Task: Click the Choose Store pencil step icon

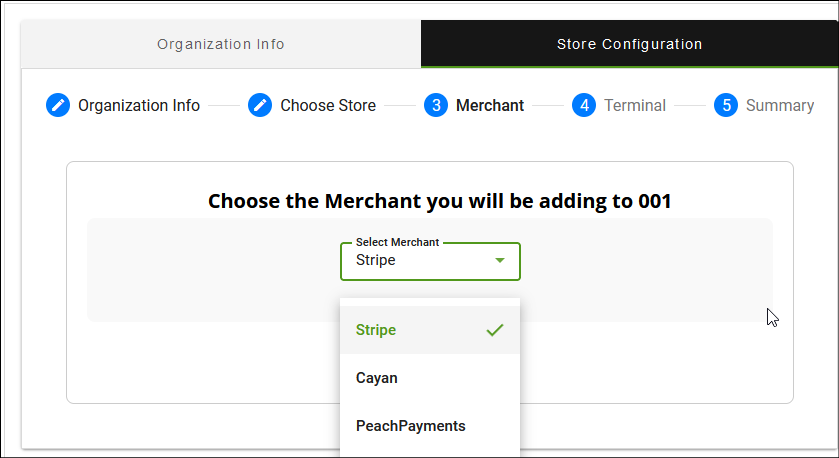Action: click(x=260, y=105)
